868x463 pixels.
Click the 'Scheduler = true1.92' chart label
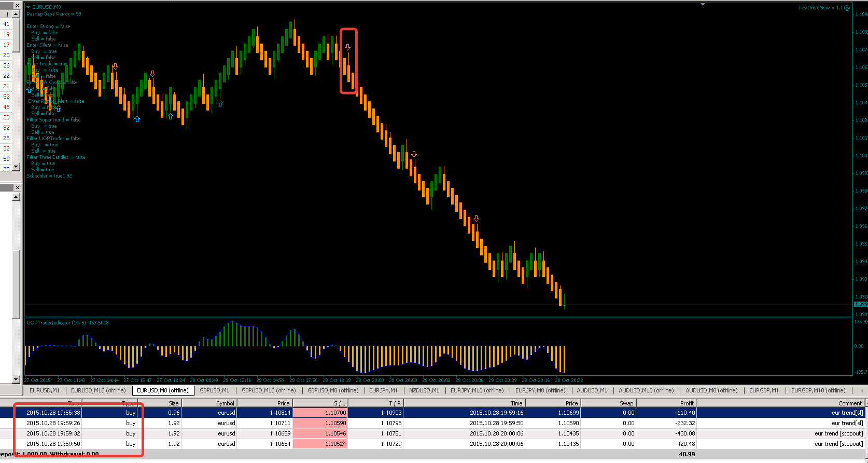(49, 176)
